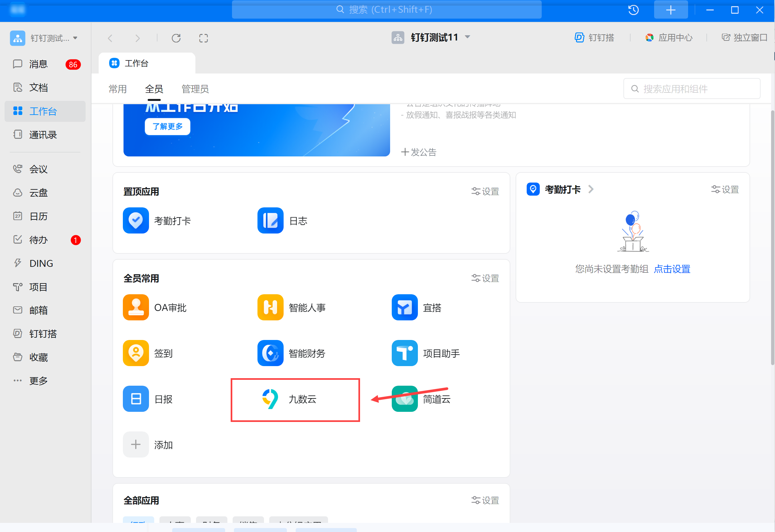The height and width of the screenshot is (532, 775).
Task: Expand the 钉钉测试11 organization dropdown
Action: 468,37
